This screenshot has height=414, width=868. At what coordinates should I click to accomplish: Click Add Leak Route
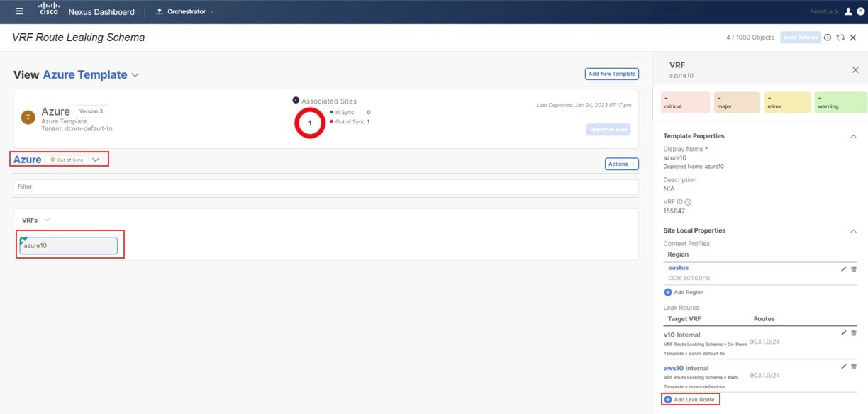click(689, 400)
